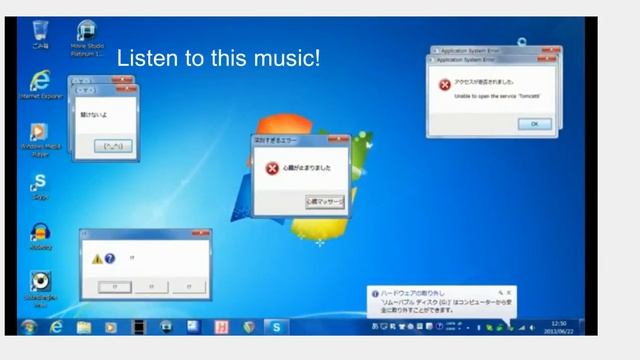Click the blue question mark icon in the dialog
640x360 pixels.
tap(110, 258)
